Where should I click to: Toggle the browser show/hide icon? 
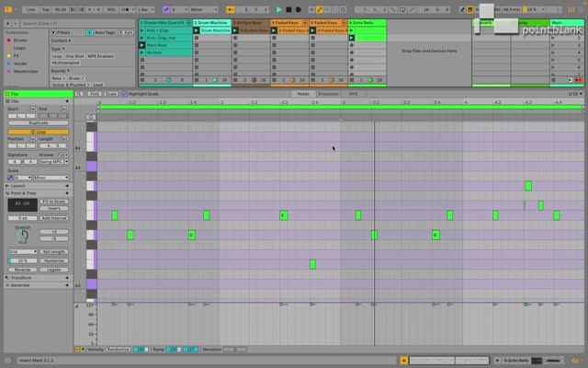(8, 9)
